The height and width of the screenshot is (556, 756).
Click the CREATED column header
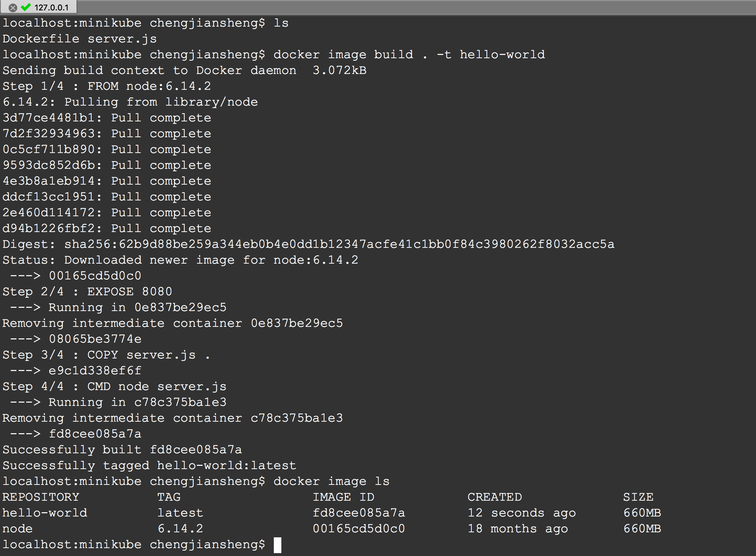pos(494,497)
